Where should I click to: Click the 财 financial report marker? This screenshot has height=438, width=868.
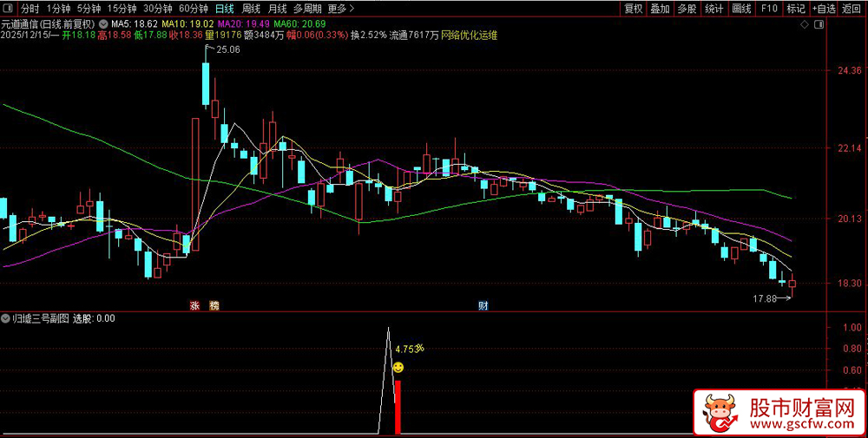(x=483, y=305)
